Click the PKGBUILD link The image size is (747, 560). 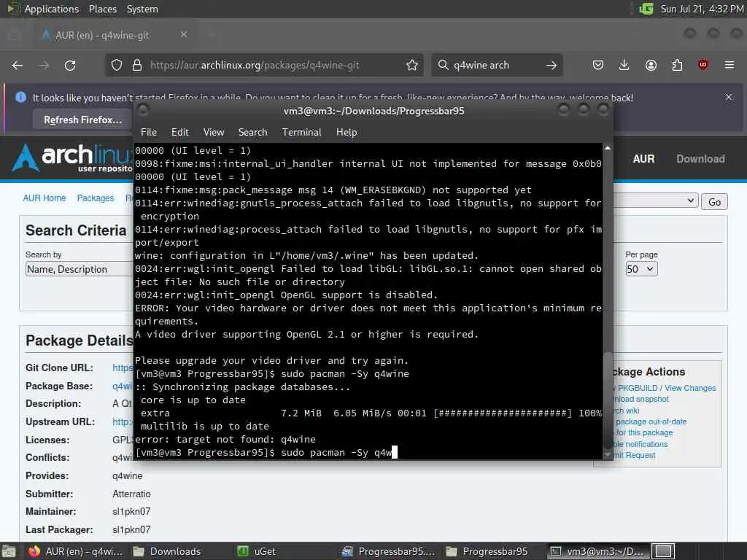638,388
